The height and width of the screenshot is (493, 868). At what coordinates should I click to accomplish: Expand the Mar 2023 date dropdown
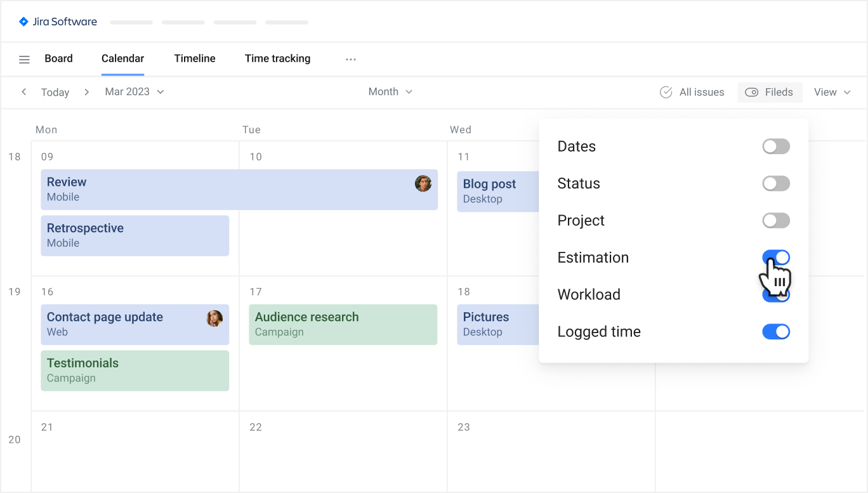tap(135, 92)
